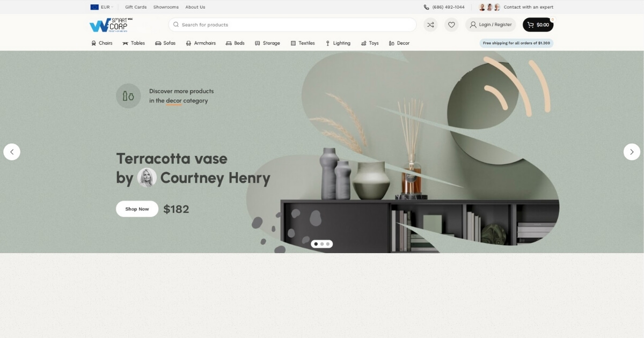Click Login / Register button
Image resolution: width=644 pixels, height=338 pixels.
(490, 25)
